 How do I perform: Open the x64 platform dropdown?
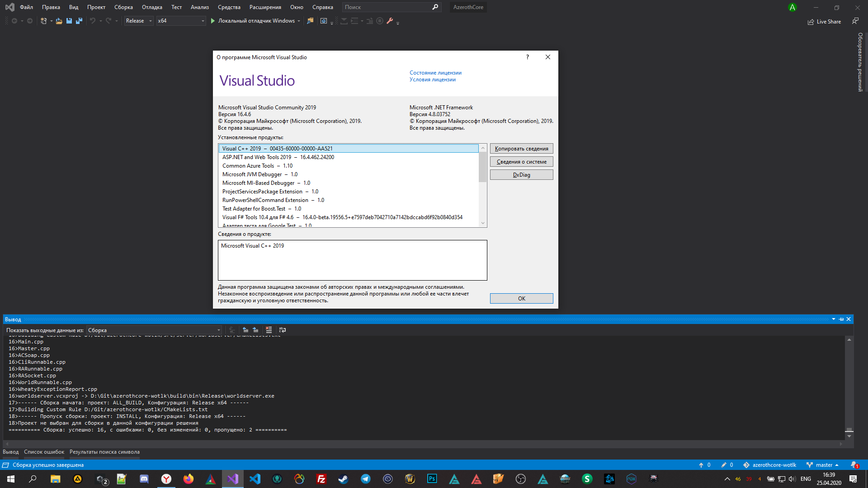181,21
